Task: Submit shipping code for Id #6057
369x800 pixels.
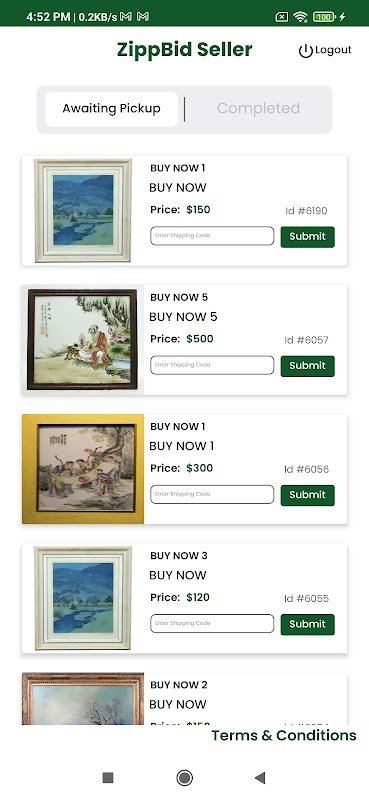Action: pos(307,366)
